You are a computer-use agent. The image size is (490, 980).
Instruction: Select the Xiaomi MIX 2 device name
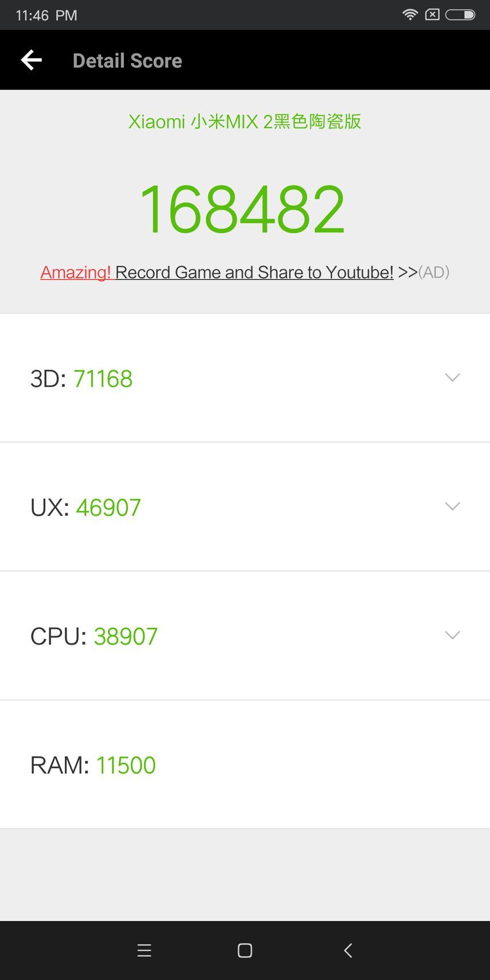tap(244, 122)
